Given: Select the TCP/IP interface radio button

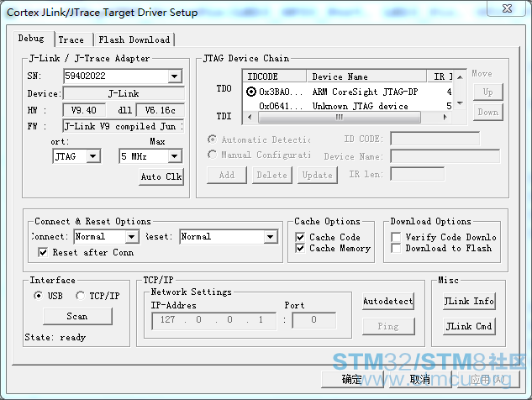Looking at the screenshot, I should coord(81,296).
